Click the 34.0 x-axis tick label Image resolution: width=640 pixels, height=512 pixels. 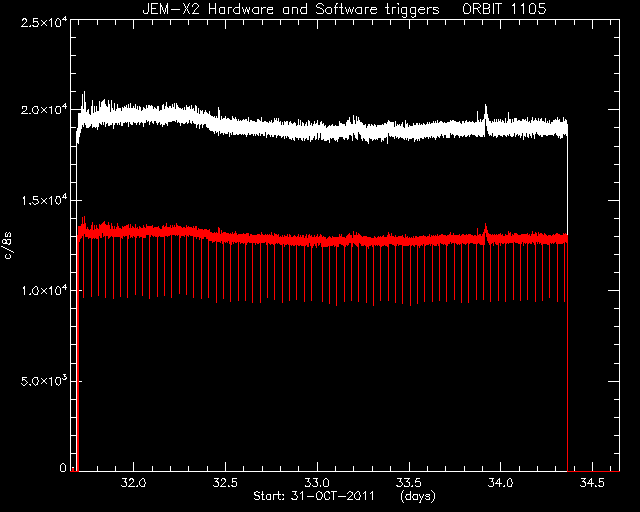[500, 483]
